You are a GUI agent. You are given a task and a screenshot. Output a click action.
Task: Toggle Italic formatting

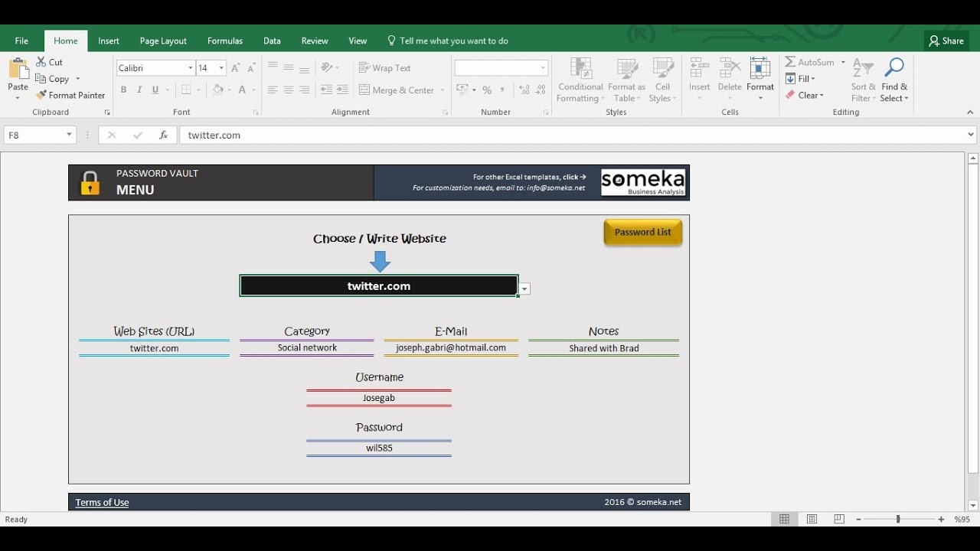pyautogui.click(x=139, y=90)
